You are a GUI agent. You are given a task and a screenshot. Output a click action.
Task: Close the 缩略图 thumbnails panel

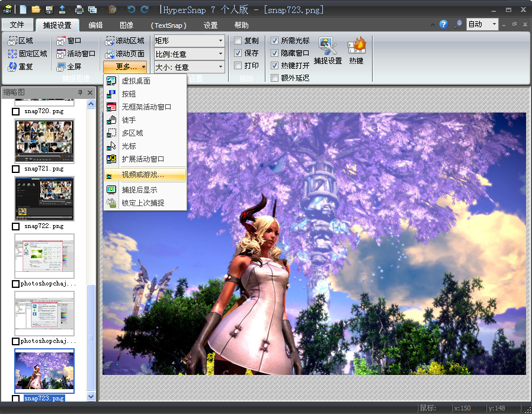[x=91, y=93]
